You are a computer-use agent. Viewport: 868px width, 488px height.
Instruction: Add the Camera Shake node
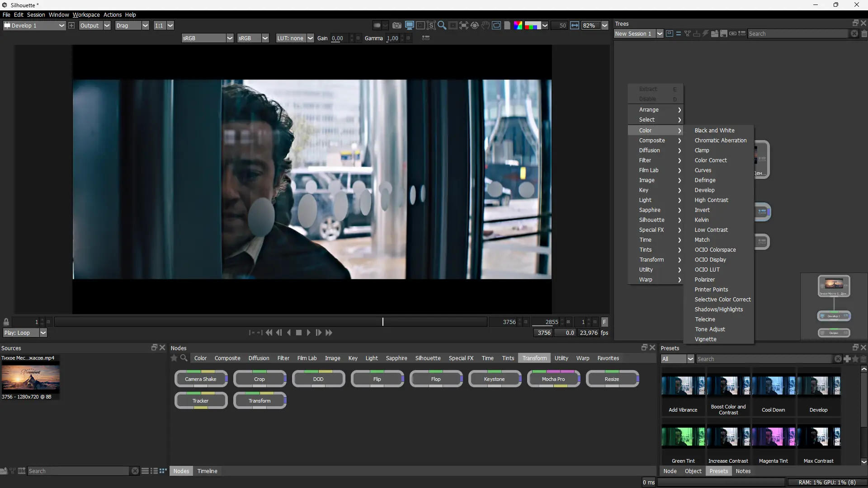click(201, 380)
